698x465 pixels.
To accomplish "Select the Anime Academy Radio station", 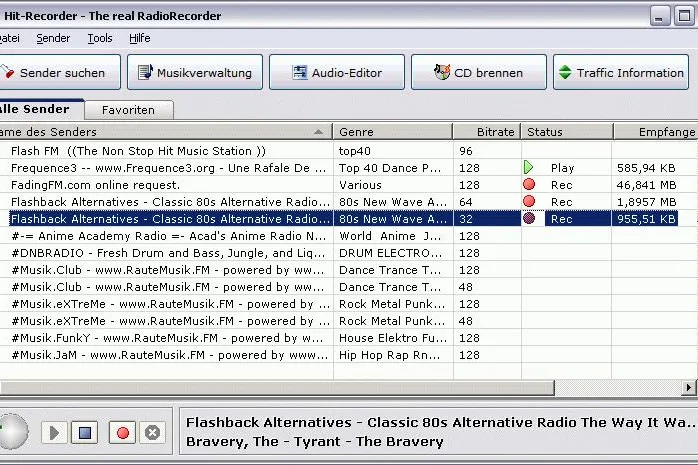I will pyautogui.click(x=169, y=236).
